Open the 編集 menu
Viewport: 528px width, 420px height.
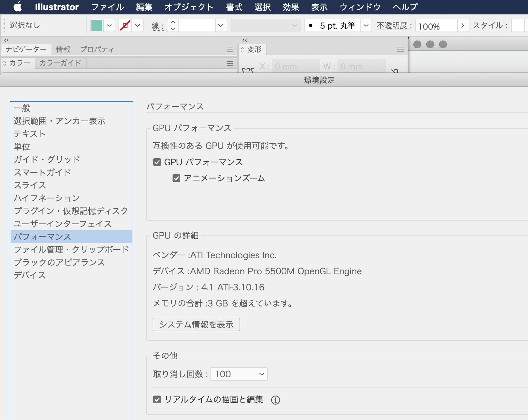(144, 7)
